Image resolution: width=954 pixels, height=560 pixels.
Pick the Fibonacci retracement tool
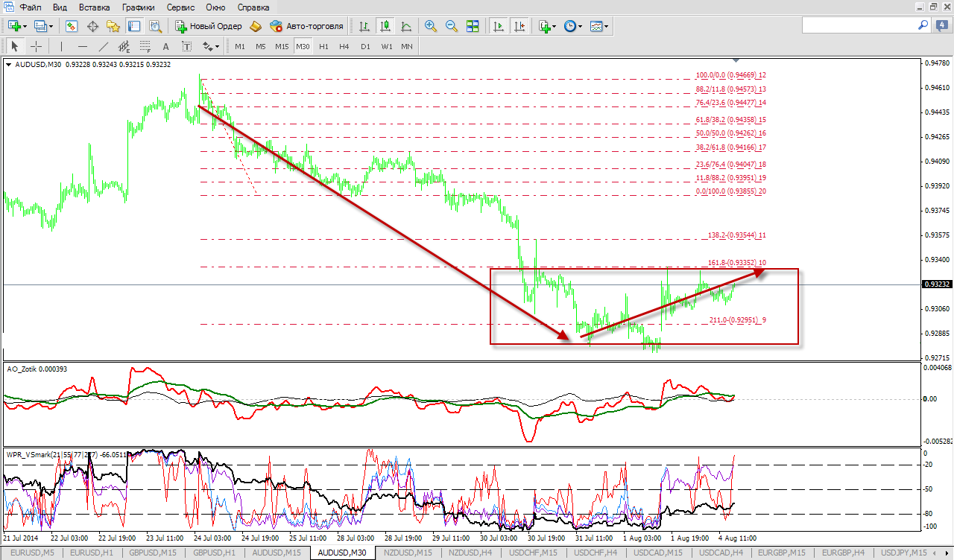(145, 46)
